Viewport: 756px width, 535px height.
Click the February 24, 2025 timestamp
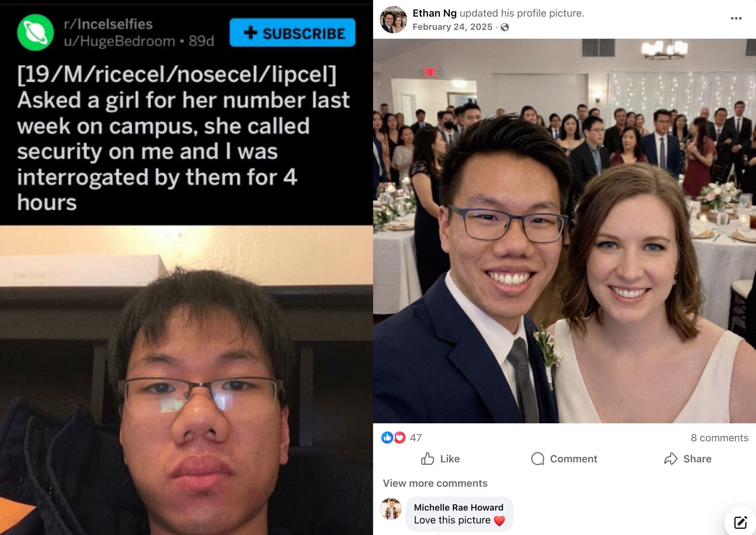pos(452,27)
